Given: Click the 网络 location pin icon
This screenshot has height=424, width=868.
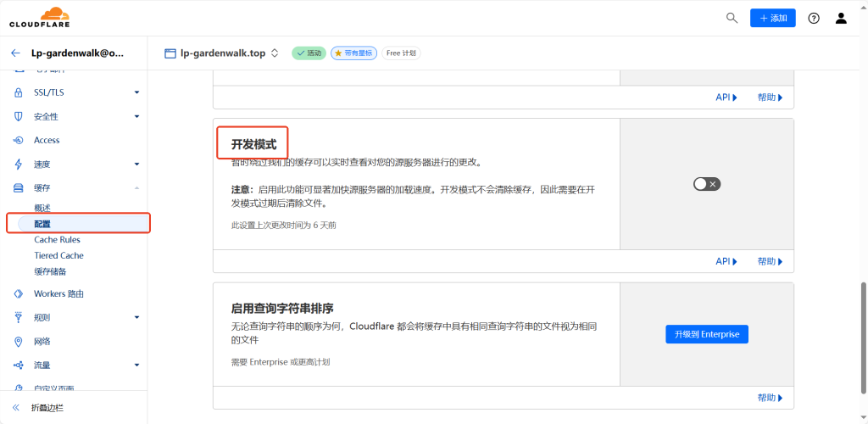Looking at the screenshot, I should [x=19, y=342].
